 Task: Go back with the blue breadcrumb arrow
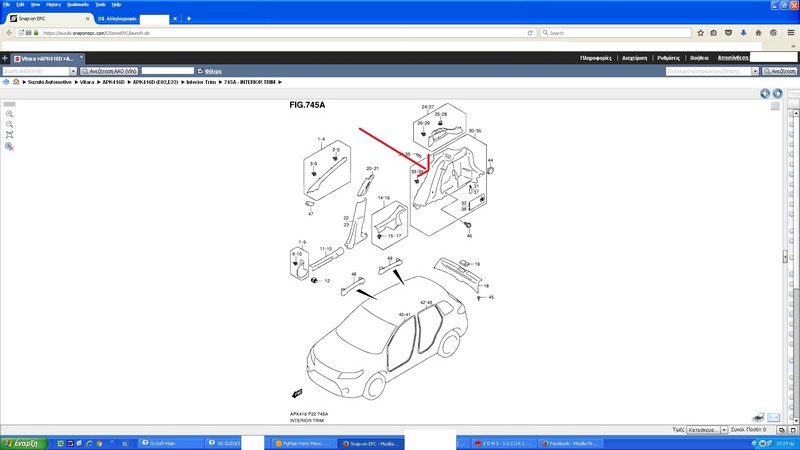tap(6, 82)
